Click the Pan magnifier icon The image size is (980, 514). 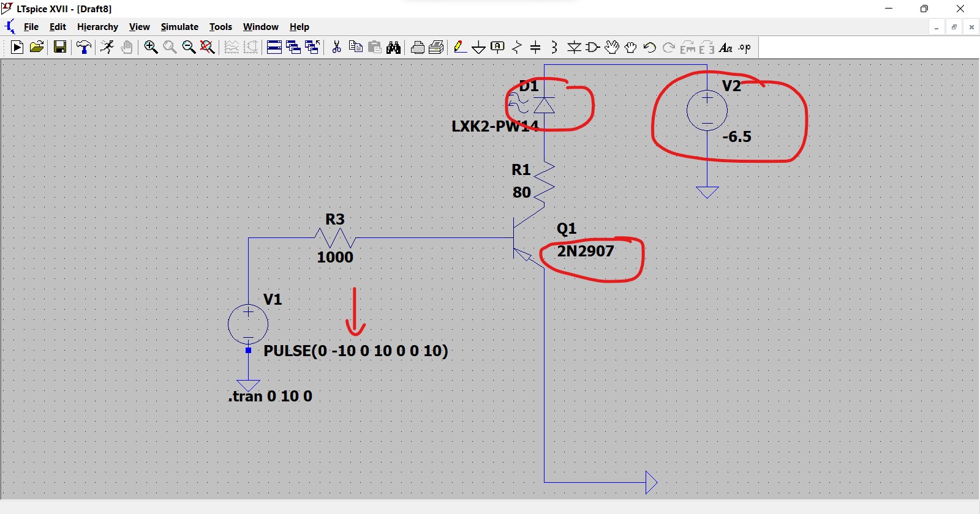[170, 47]
